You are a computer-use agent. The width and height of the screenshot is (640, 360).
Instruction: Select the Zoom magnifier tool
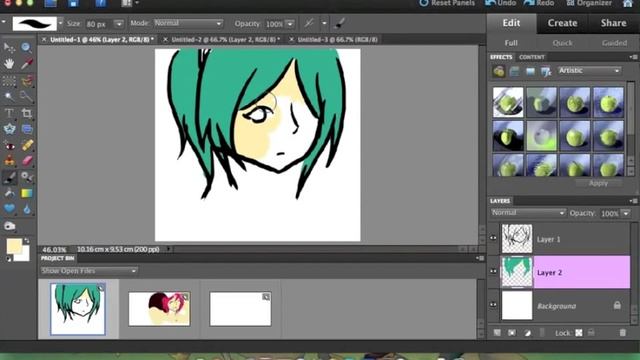26,48
